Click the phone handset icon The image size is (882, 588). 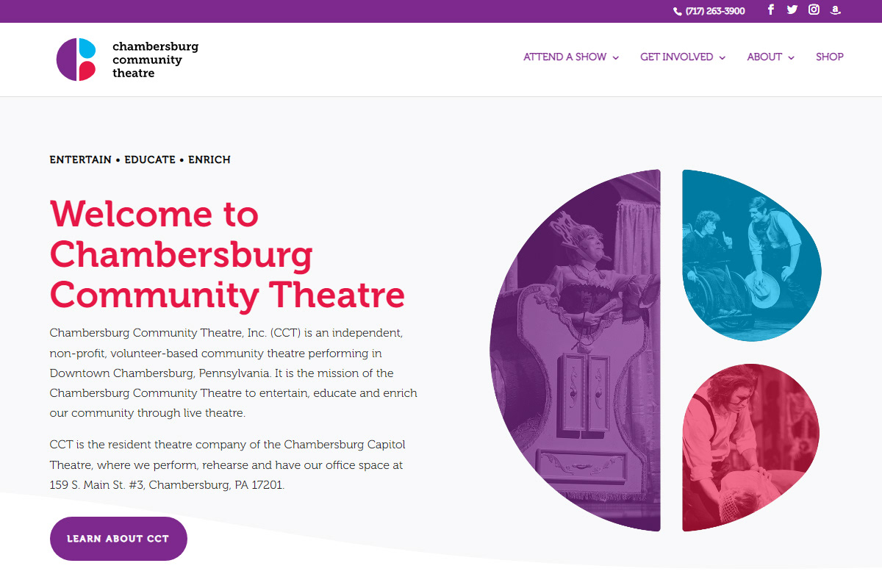(x=678, y=11)
